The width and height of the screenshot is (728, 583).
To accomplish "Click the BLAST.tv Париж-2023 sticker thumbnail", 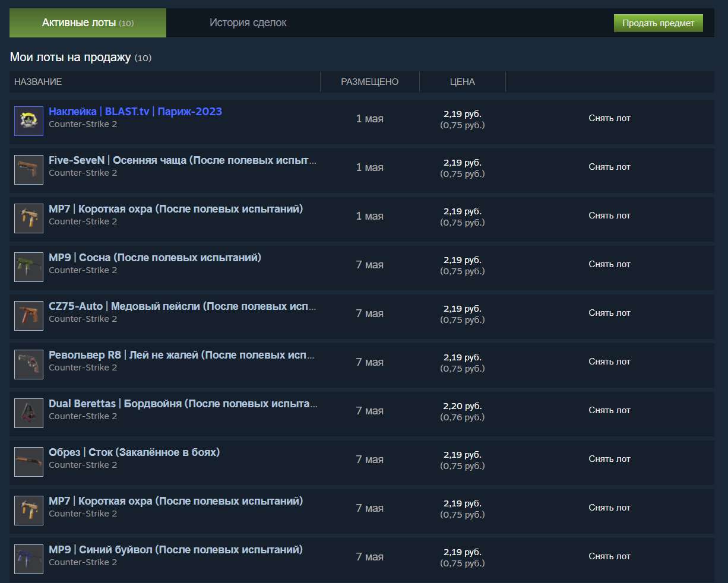I will pos(29,121).
